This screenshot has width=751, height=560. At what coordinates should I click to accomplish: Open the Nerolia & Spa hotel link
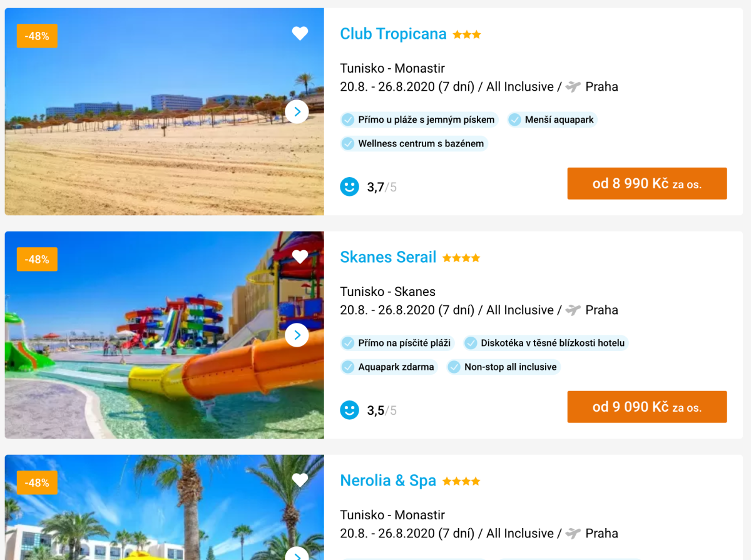coord(388,481)
